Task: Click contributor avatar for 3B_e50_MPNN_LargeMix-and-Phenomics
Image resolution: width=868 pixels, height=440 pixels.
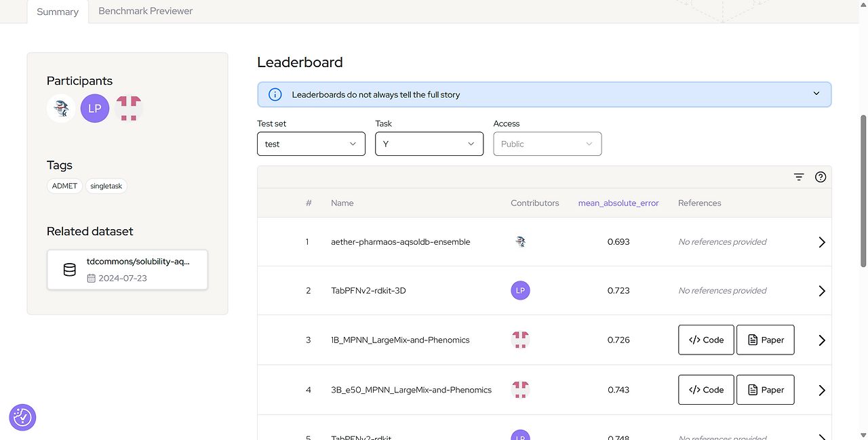Action: [x=520, y=389]
